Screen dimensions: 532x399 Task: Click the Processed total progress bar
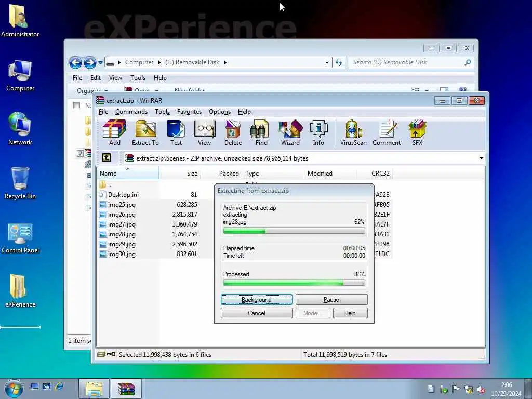click(294, 283)
